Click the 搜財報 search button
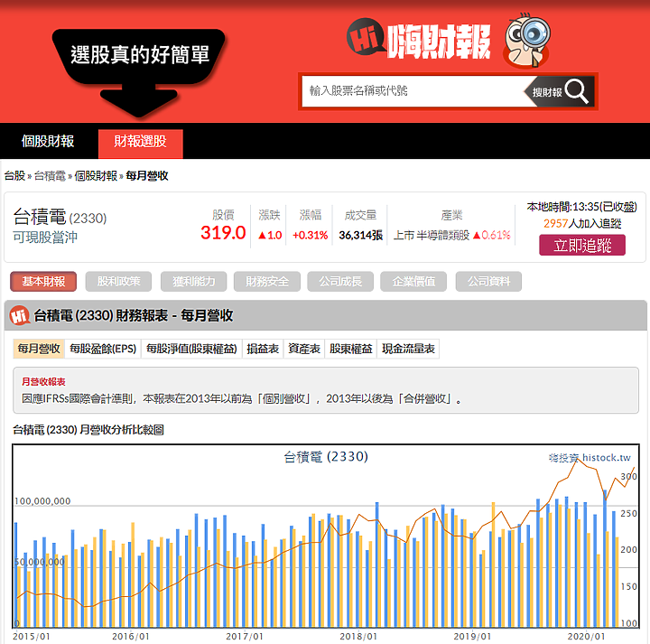This screenshot has height=644, width=650. pos(560,91)
